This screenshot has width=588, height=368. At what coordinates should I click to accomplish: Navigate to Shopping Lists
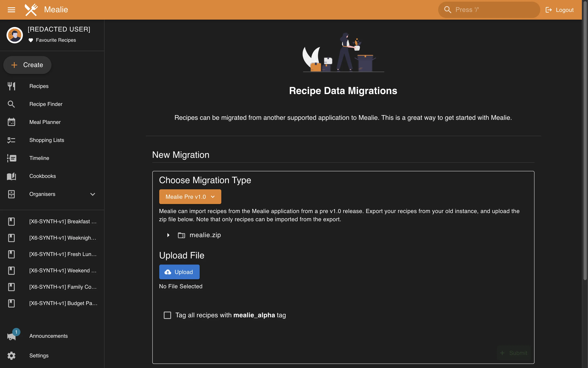click(47, 140)
